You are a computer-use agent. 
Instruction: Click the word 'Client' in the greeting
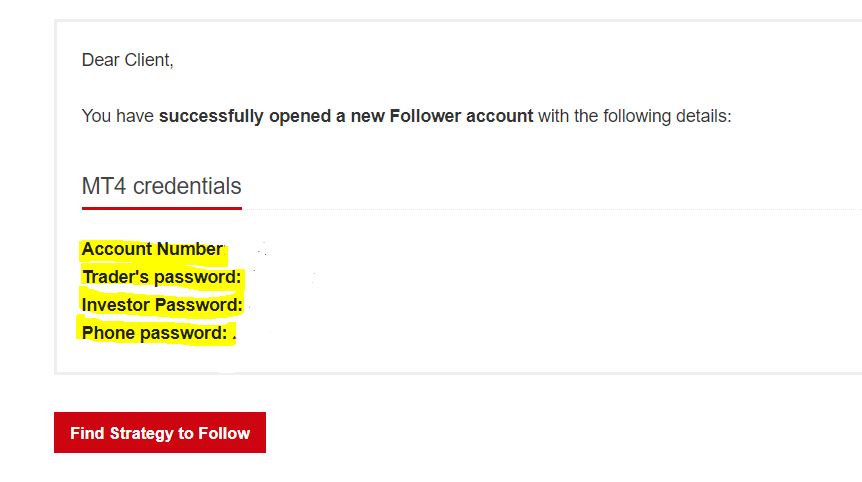point(148,60)
